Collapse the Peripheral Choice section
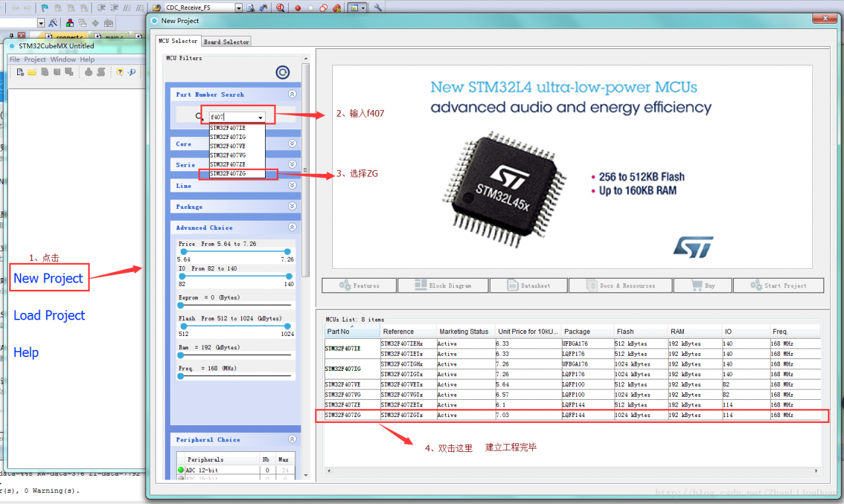844x504 pixels. [x=292, y=439]
